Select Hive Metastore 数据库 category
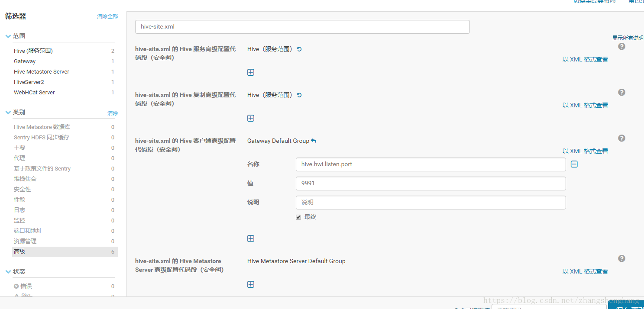This screenshot has width=644, height=309. click(65, 127)
